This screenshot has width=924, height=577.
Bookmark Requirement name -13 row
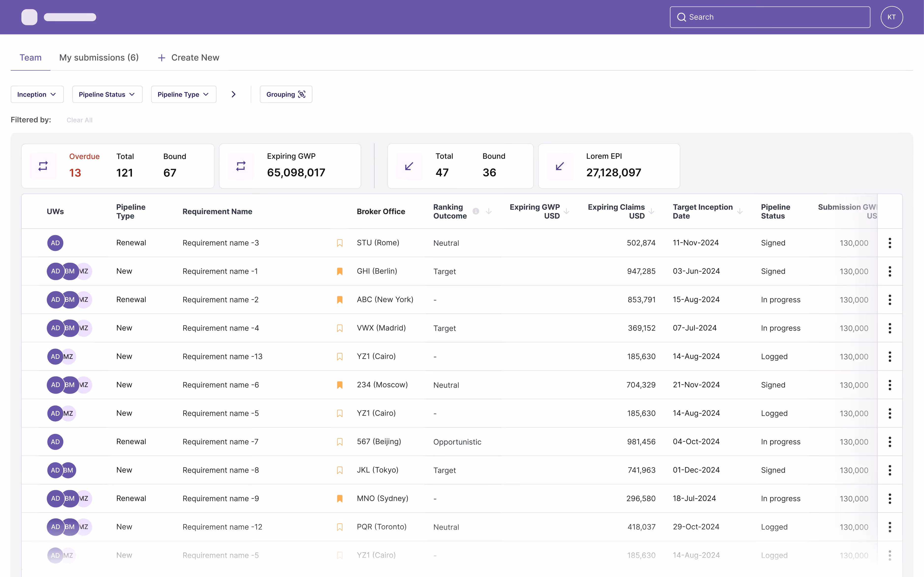(x=339, y=356)
